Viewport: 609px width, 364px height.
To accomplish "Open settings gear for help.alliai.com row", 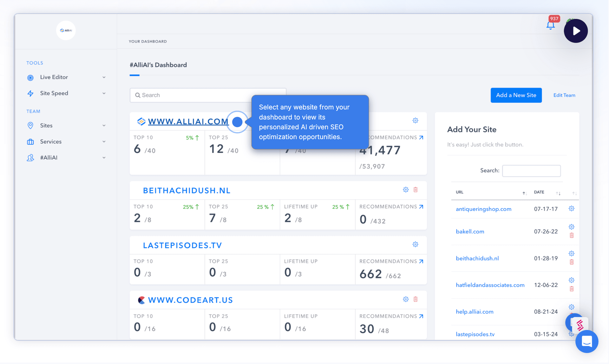I will [x=572, y=307].
